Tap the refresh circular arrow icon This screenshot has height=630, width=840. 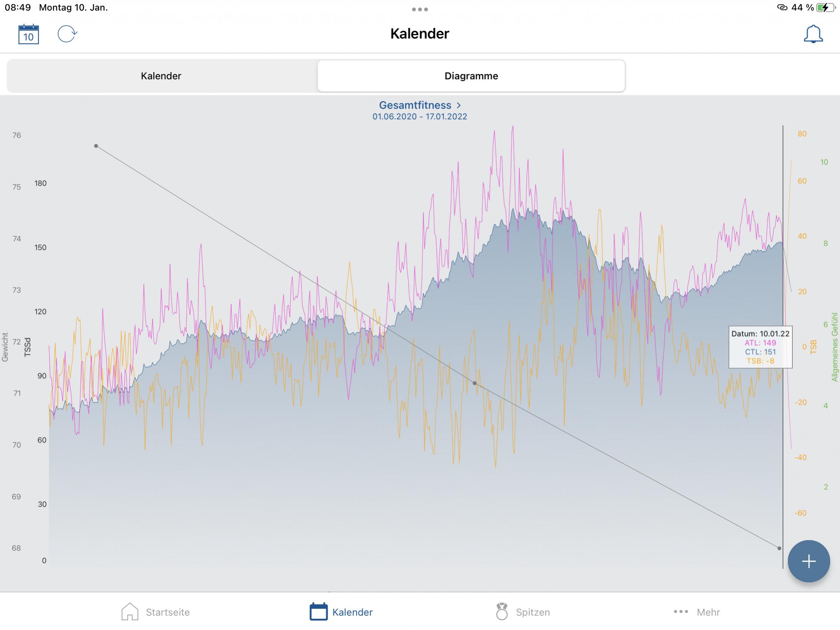point(67,34)
